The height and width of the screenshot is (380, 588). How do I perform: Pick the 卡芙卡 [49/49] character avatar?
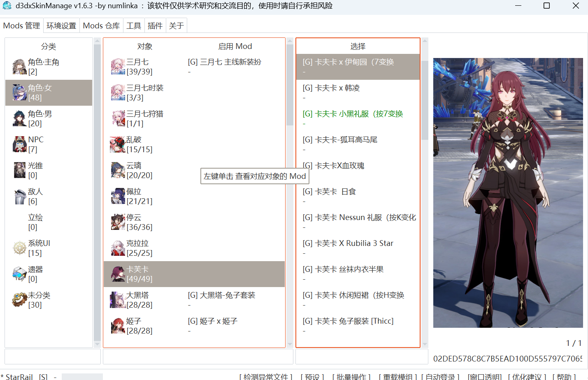pos(118,274)
